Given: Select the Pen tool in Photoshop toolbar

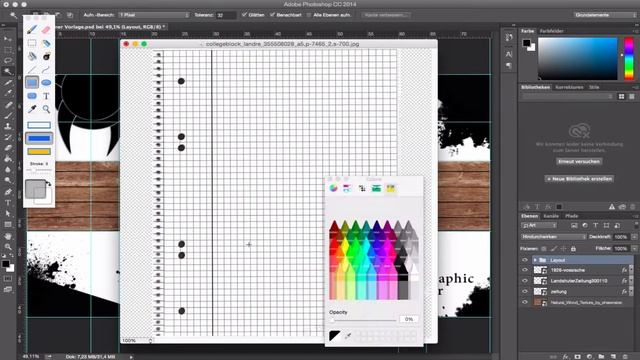Looking at the screenshot, I should tap(8, 191).
